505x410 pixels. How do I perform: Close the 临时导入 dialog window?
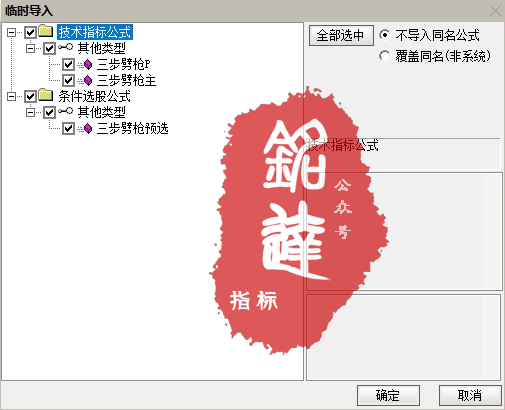[x=495, y=10]
